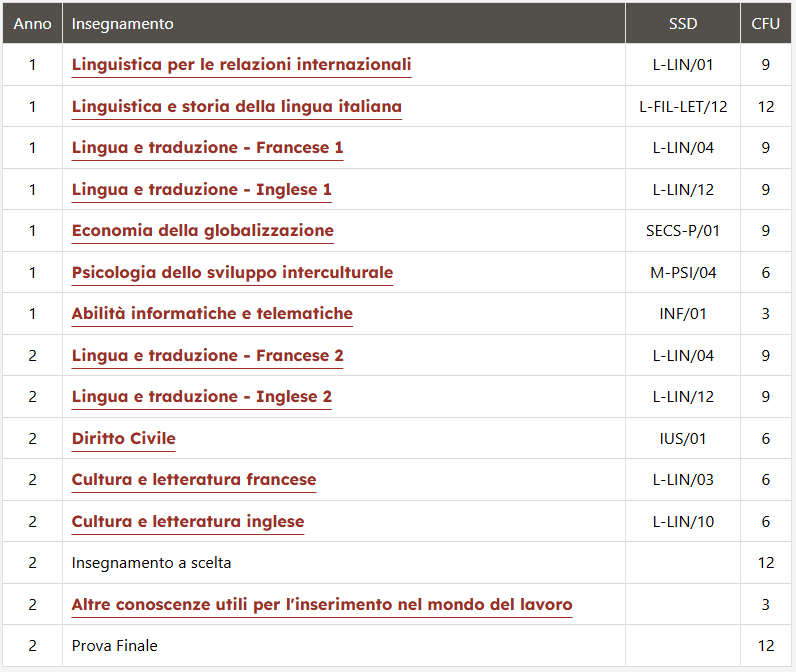Open Lingua e traduzione - Inglese 2
Image resolution: width=796 pixels, height=672 pixels.
pos(202,397)
